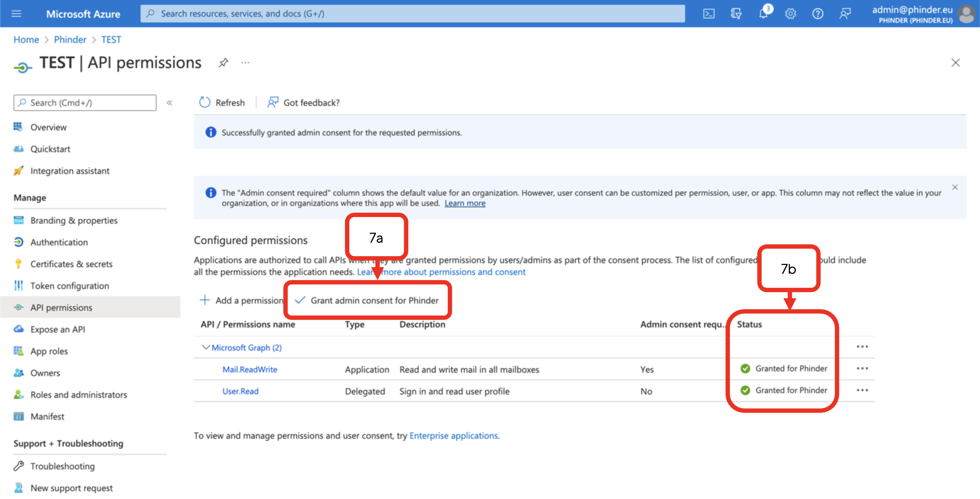Select Authentication in the Manage menu

coord(59,242)
